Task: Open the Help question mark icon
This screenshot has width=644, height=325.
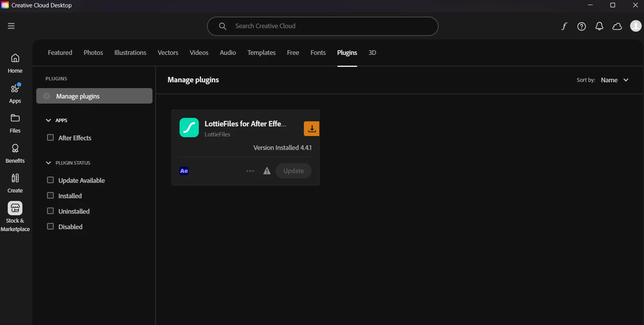Action: tap(581, 26)
